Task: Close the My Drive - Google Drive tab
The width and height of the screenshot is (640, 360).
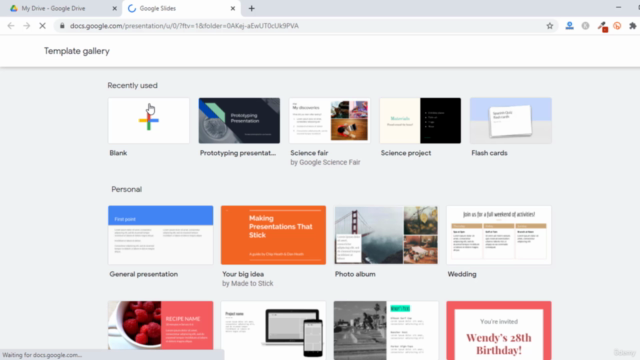Action: [114, 8]
